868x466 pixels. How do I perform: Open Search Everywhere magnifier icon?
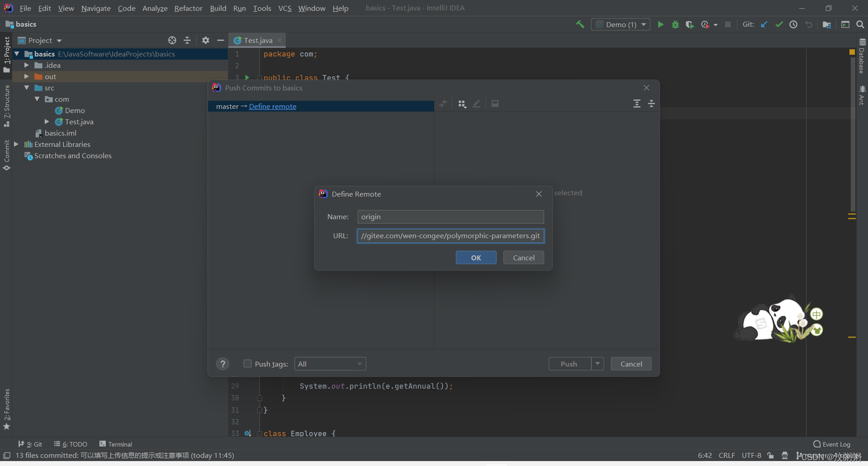(x=860, y=24)
